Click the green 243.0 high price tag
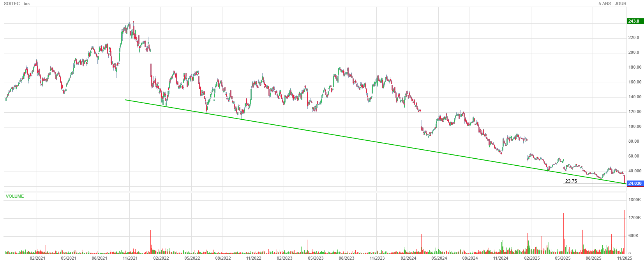Viewport: 644px width, 262px height. [635, 21]
